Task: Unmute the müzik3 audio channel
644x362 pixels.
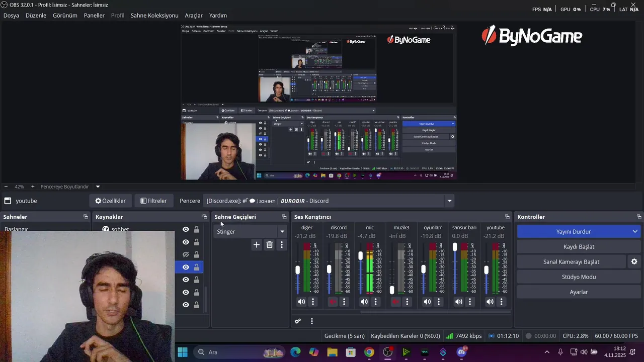Action: (x=395, y=302)
